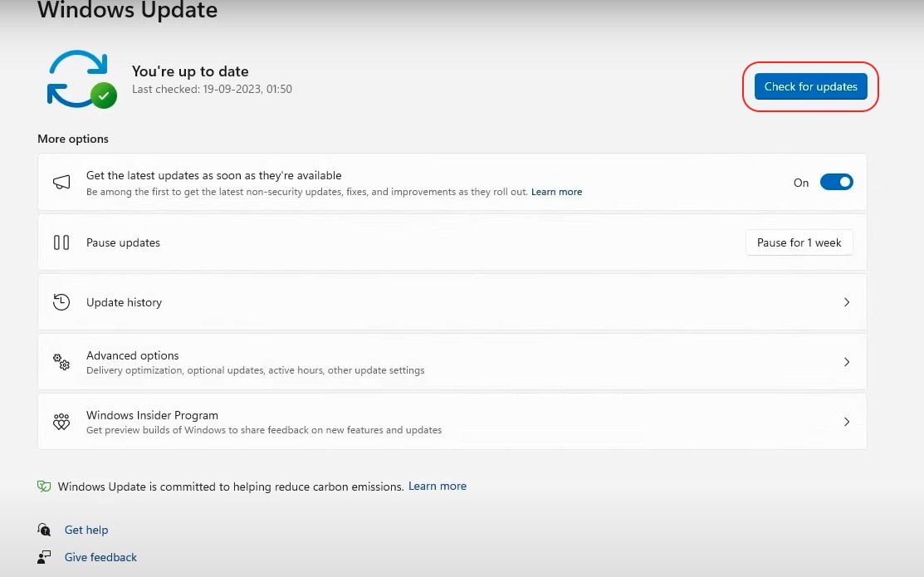Click the Get help headset icon
924x577 pixels.
click(x=44, y=529)
